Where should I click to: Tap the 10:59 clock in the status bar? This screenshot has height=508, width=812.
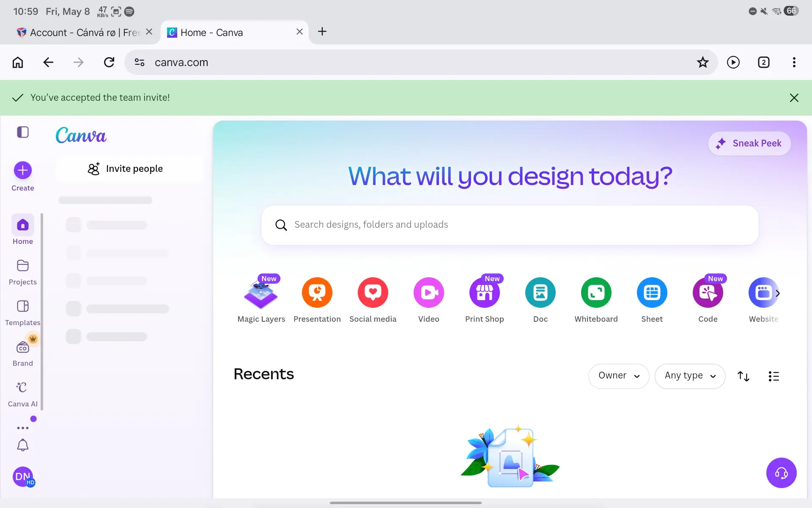click(x=26, y=11)
